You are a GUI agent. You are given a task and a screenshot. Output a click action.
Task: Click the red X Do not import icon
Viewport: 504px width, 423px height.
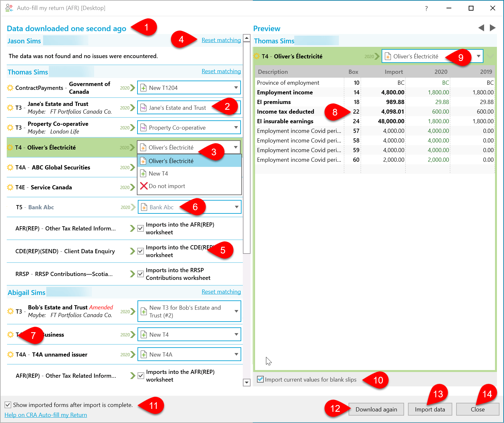click(x=144, y=186)
